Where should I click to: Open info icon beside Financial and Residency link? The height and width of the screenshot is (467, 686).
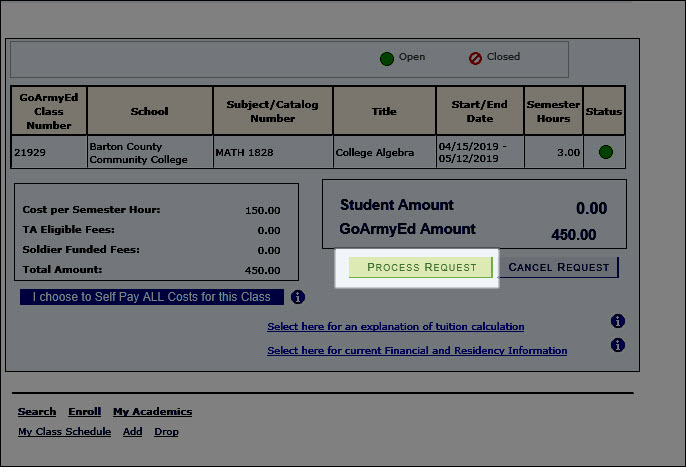click(x=618, y=345)
